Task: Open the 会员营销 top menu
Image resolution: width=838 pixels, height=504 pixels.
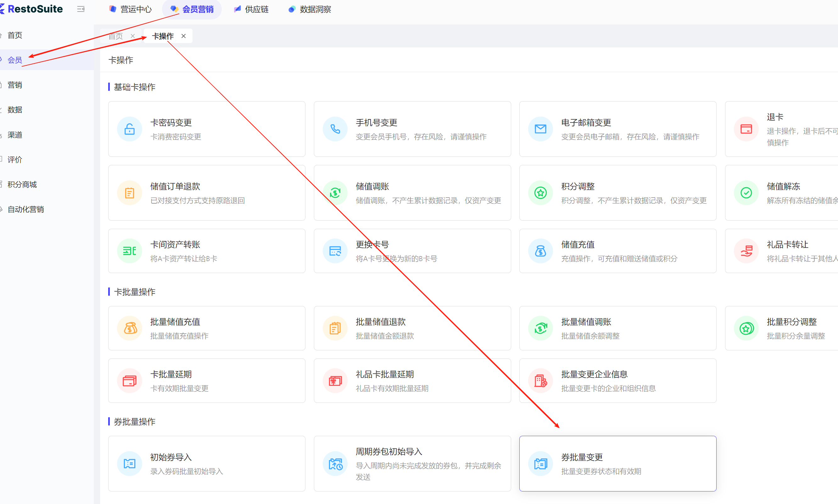Action: [x=192, y=9]
